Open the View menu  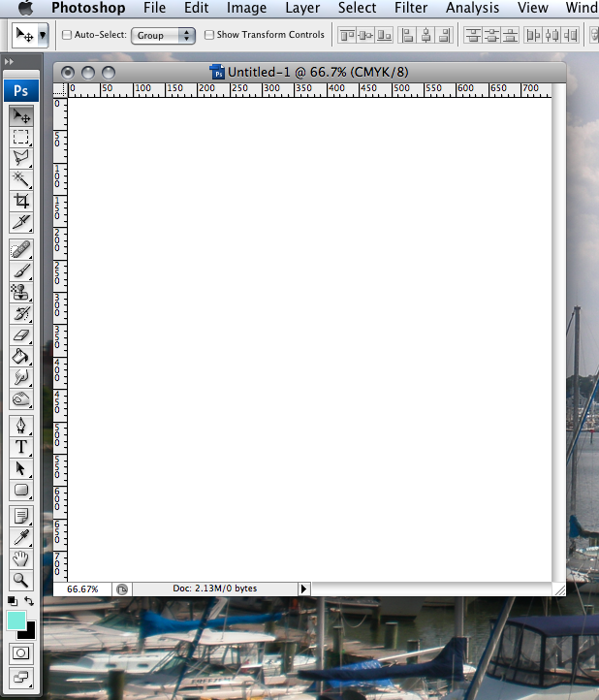click(x=532, y=8)
